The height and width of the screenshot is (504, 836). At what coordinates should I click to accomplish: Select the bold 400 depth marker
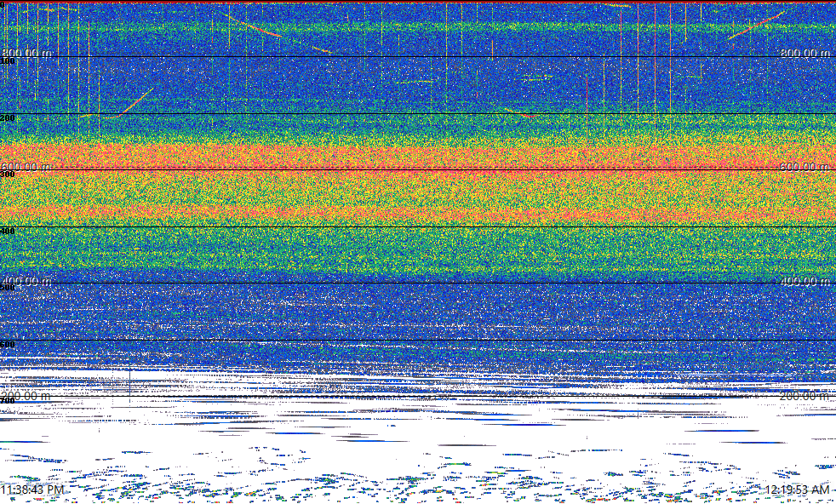tap(8, 231)
